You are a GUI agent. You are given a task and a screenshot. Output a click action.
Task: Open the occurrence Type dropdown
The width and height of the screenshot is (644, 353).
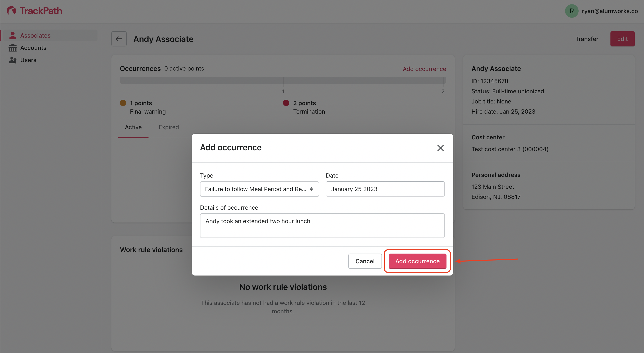255,189
